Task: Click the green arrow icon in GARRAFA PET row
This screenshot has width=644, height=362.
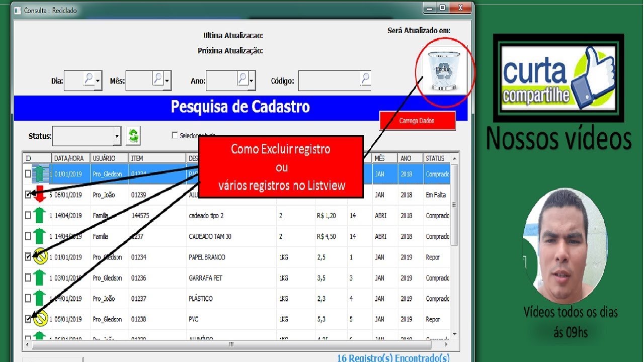Action: [x=40, y=278]
